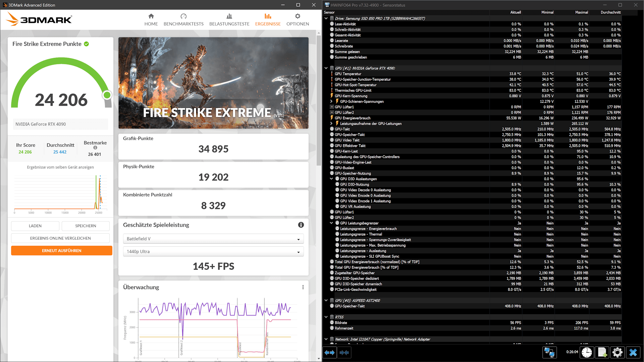The image size is (644, 362).
Task: Expand the GPU-Schienen-Spannungen sensor row
Action: tap(331, 102)
